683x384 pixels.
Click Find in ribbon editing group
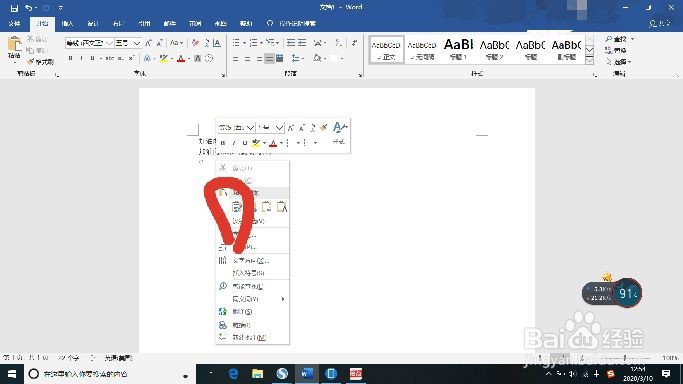[x=616, y=39]
